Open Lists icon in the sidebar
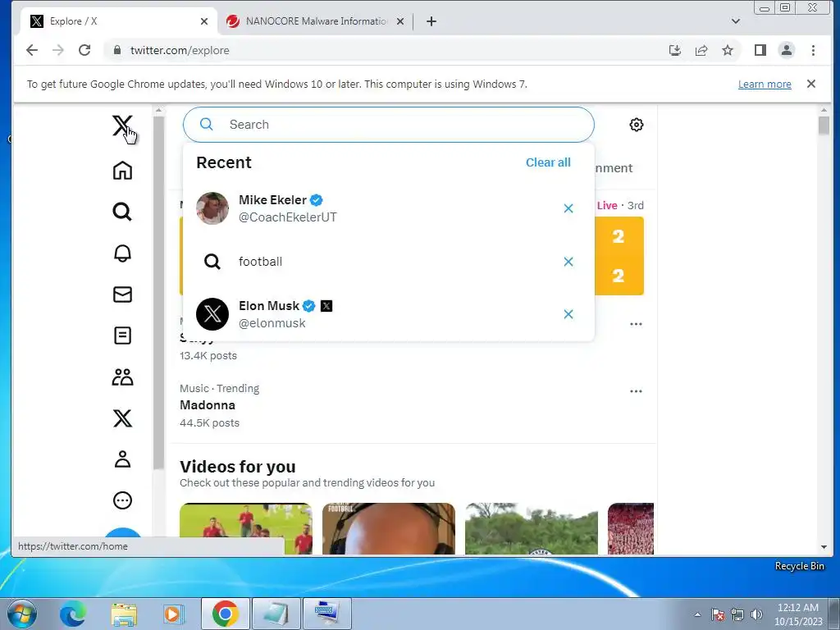Image resolution: width=840 pixels, height=630 pixels. [x=122, y=336]
